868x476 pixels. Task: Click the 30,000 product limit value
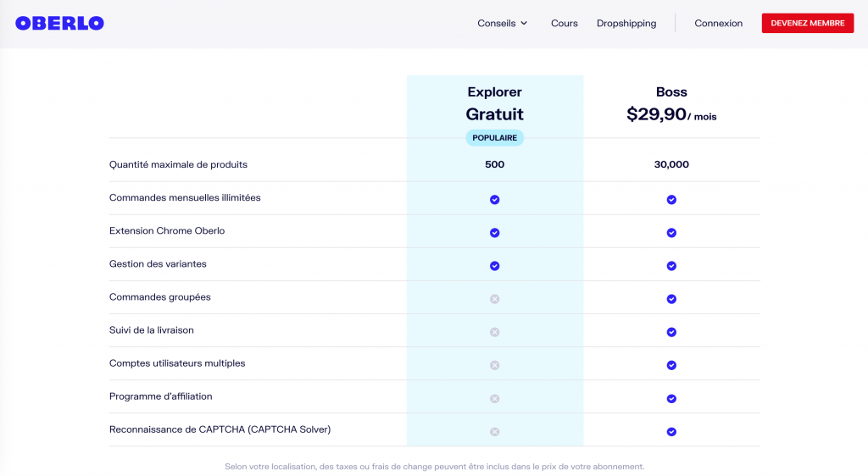click(671, 164)
